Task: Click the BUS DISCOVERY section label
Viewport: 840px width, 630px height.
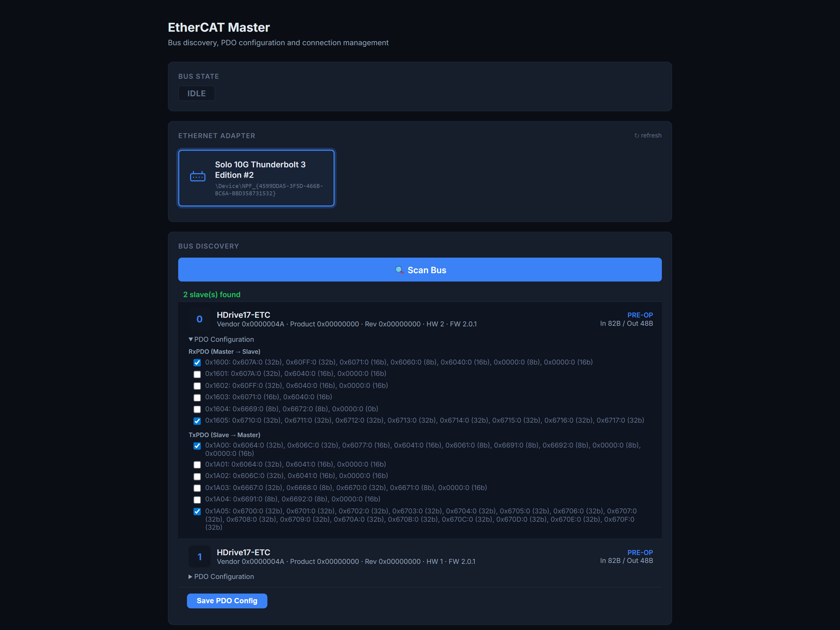Action: [x=208, y=246]
